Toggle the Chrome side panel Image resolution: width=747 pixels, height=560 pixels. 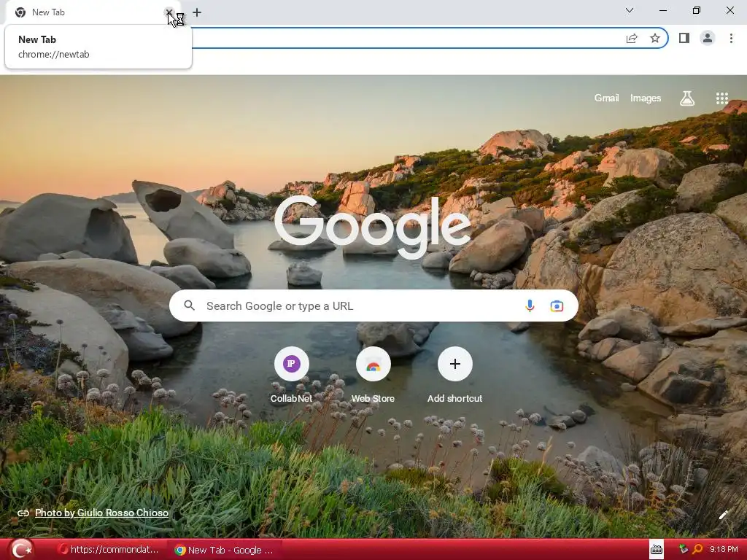pos(684,38)
